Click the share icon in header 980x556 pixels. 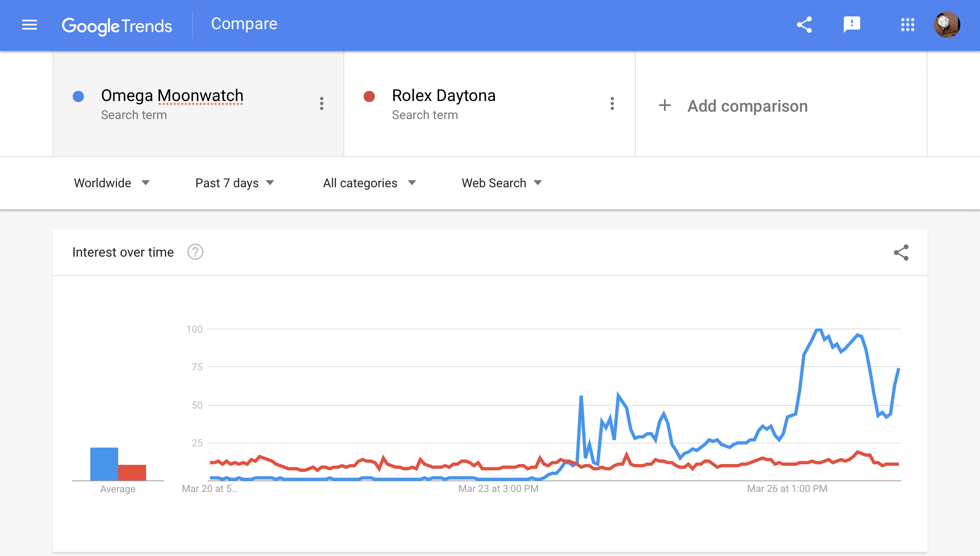(x=804, y=25)
